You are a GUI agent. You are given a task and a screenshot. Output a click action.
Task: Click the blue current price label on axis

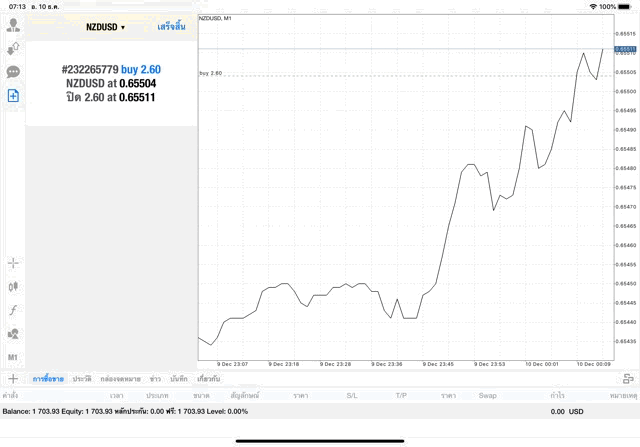coord(626,48)
